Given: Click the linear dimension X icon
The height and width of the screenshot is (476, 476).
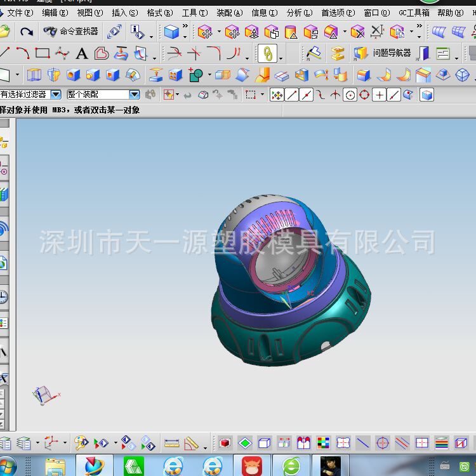Looking at the screenshot, I should pyautogui.click(x=377, y=32).
